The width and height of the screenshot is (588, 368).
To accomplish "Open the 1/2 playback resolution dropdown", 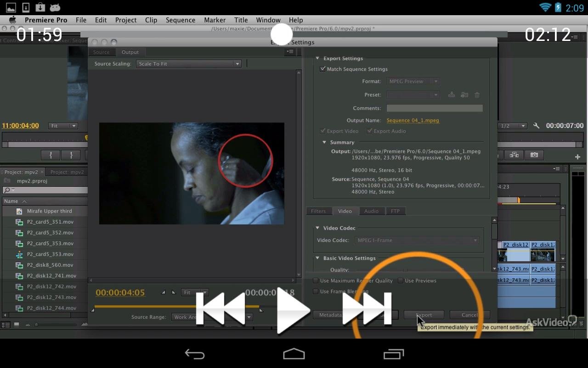I will click(x=513, y=126).
